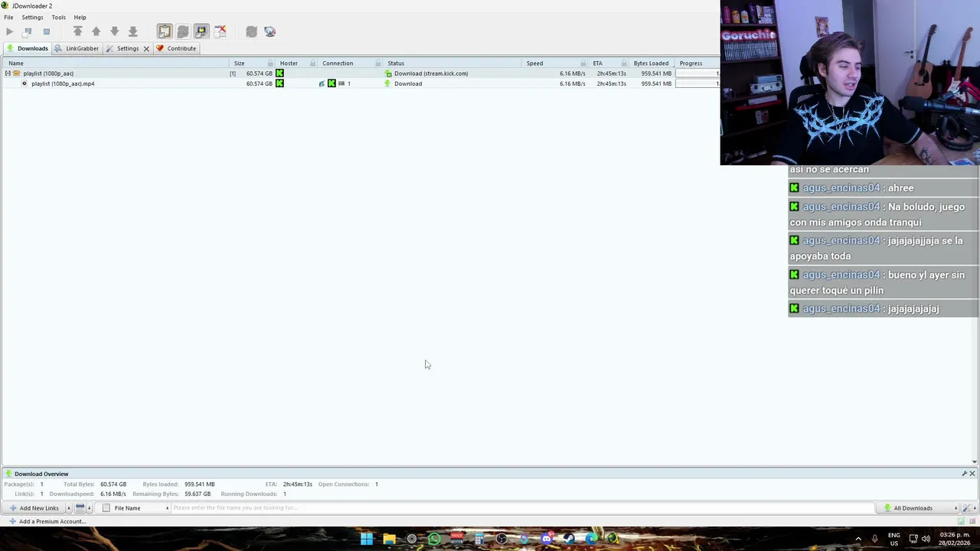The image size is (980, 551).
Task: Expand the Add New Links dropdown arrow
Action: pos(68,508)
